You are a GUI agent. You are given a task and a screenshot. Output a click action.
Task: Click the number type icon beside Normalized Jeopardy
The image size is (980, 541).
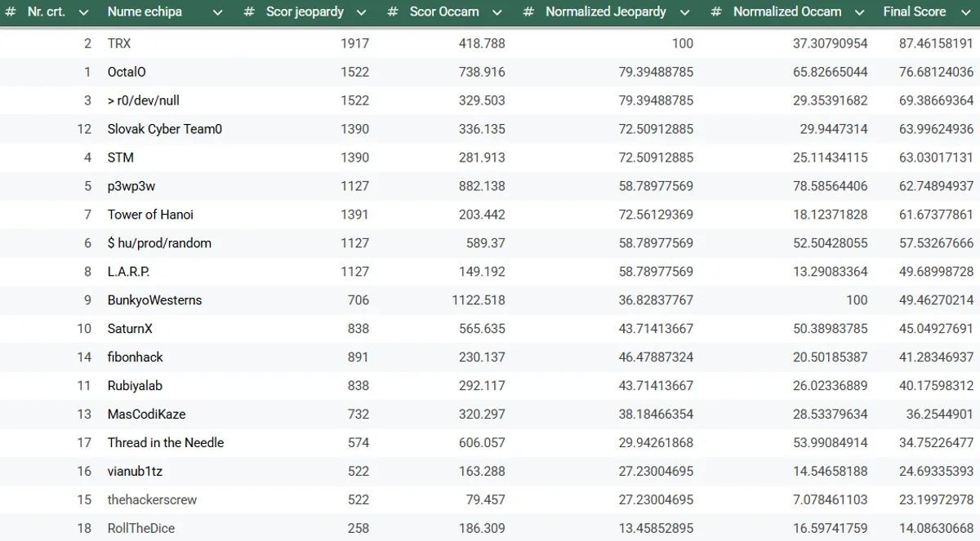[528, 12]
